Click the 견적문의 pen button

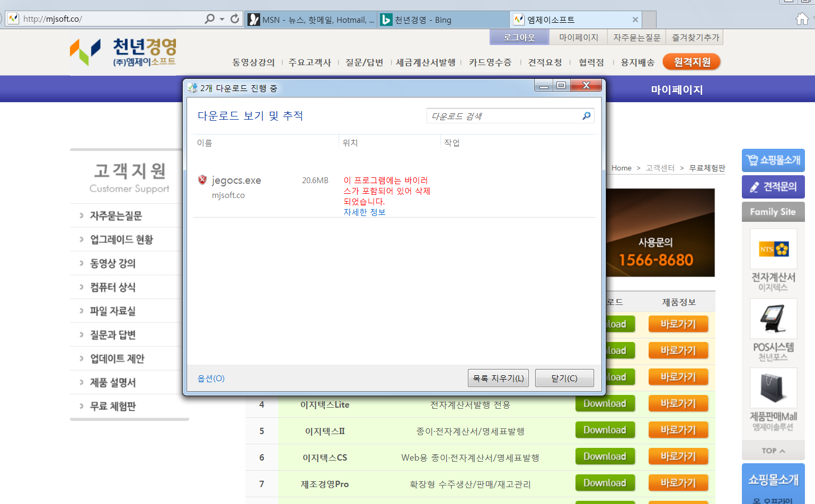773,186
